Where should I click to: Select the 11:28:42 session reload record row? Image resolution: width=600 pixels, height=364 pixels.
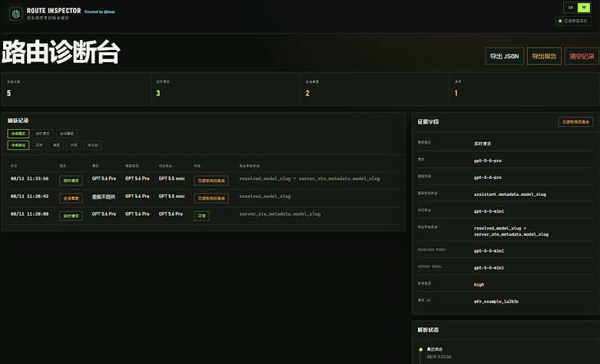[203, 198]
